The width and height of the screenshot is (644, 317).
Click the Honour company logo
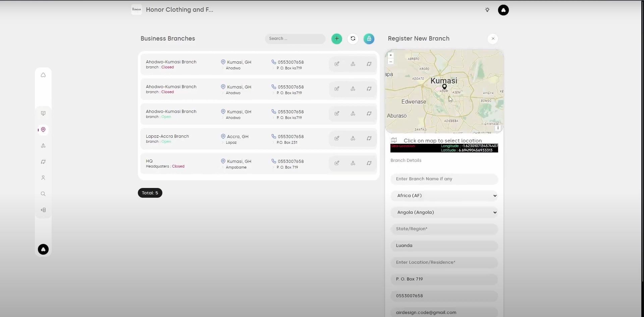coord(137,9)
